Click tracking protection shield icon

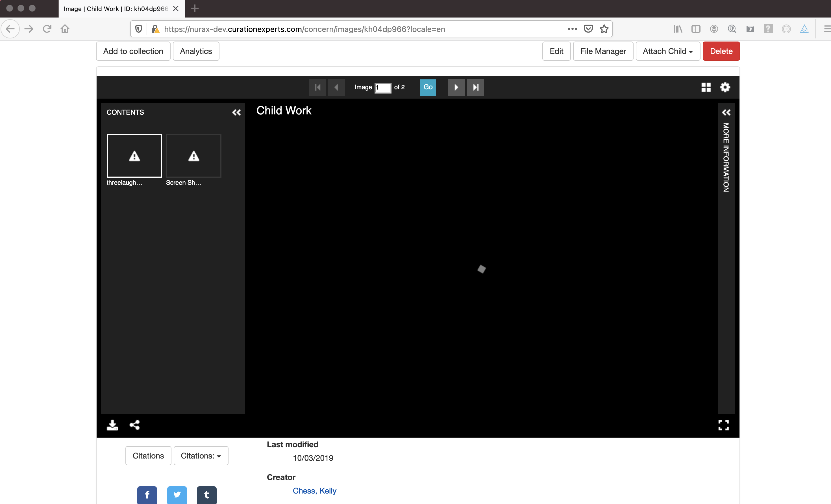pyautogui.click(x=139, y=29)
